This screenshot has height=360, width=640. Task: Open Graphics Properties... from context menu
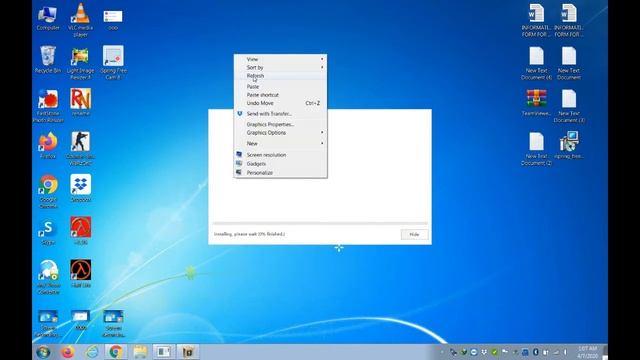pyautogui.click(x=280, y=124)
